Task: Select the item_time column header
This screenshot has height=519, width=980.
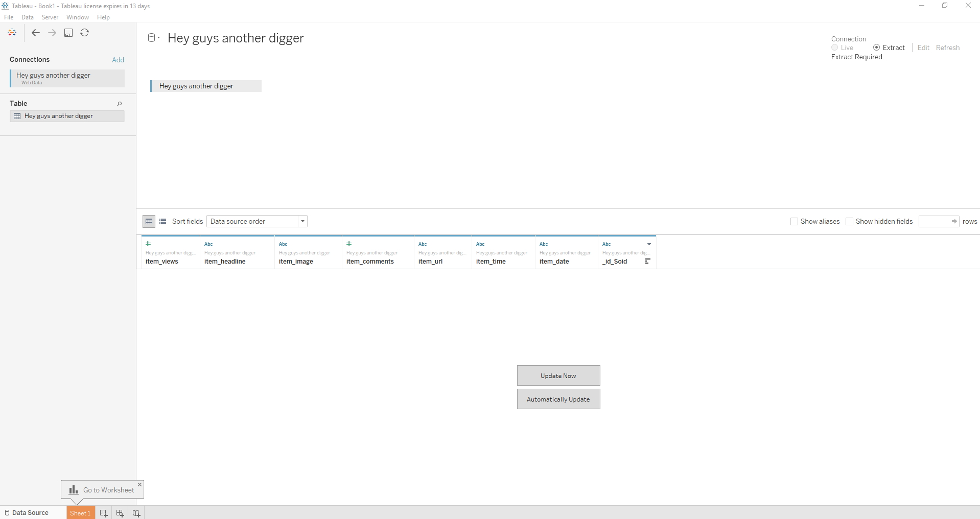Action: coord(503,252)
